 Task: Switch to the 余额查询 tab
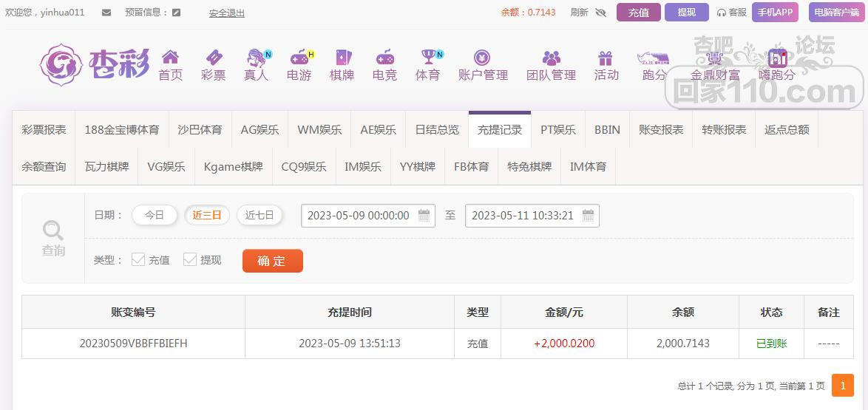click(44, 166)
